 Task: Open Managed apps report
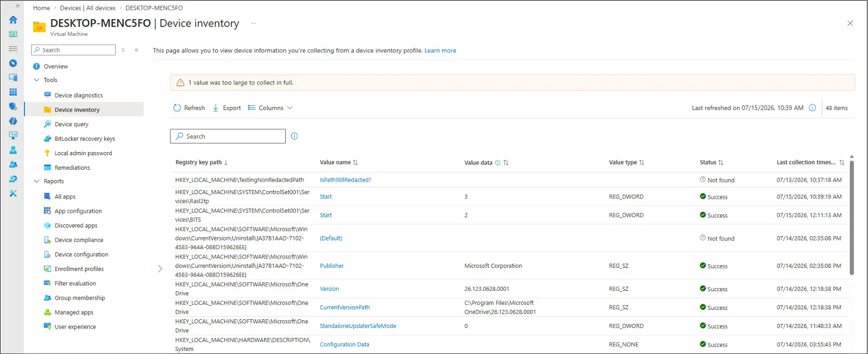[x=74, y=312]
